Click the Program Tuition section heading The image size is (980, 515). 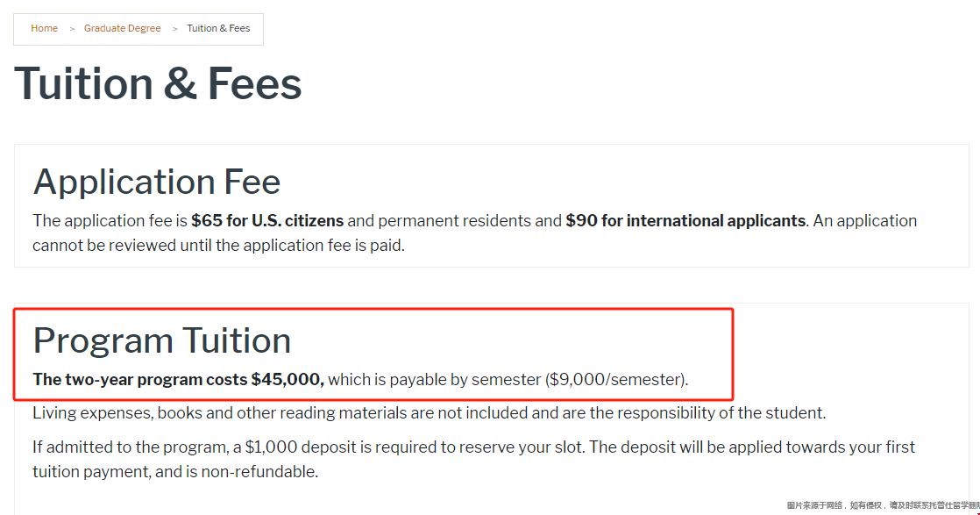(x=162, y=341)
